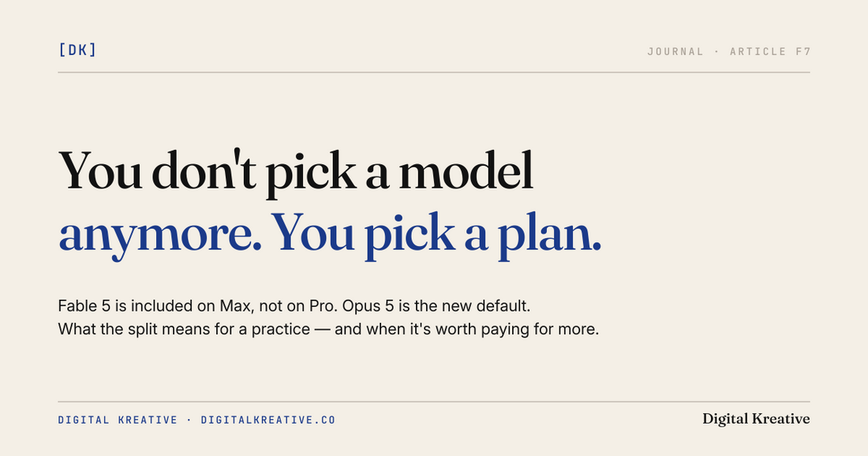This screenshot has height=456, width=868.
Task: Open the JOURNAL section label
Action: tap(675, 51)
